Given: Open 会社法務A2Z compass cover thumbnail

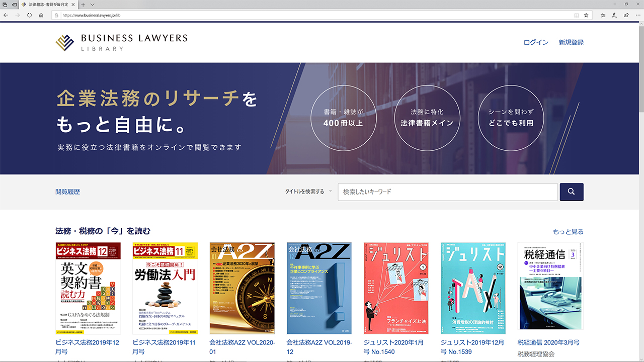Looking at the screenshot, I should pyautogui.click(x=242, y=288).
